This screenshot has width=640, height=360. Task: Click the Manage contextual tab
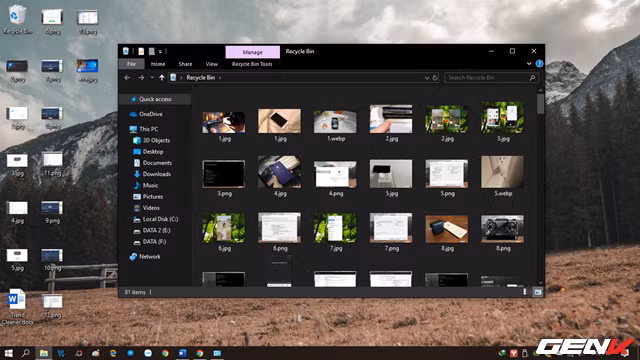253,52
